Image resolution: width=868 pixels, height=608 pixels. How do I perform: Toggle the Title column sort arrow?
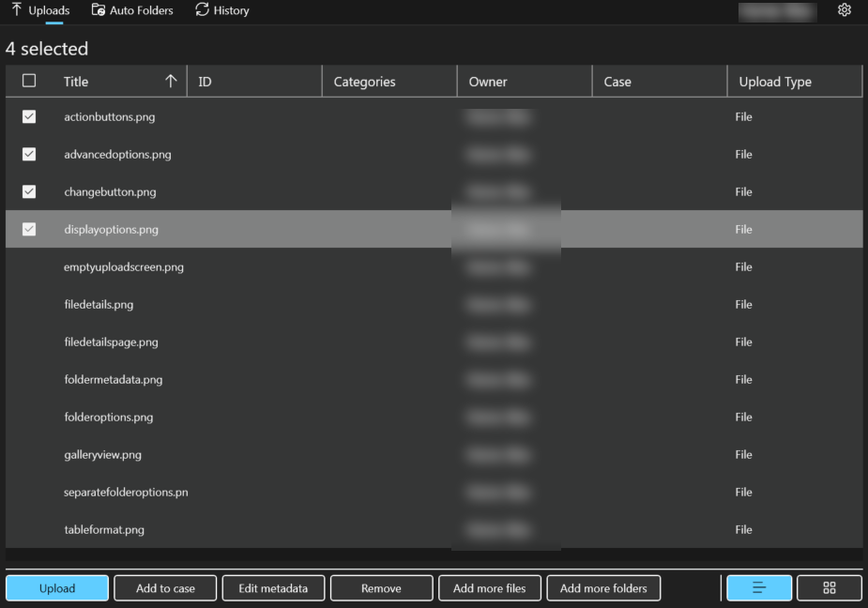click(x=173, y=82)
